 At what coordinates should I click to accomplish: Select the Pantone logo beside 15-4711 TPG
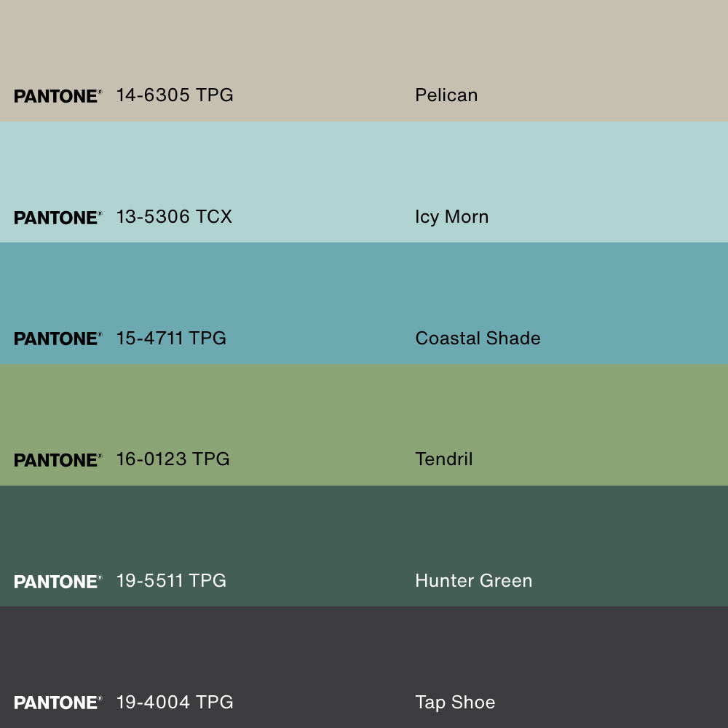tap(58, 339)
